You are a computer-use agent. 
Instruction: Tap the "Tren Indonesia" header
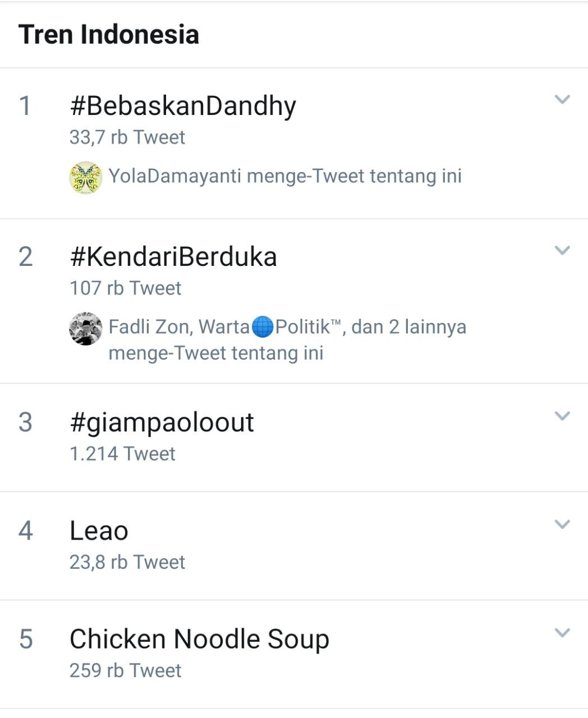[x=109, y=34]
